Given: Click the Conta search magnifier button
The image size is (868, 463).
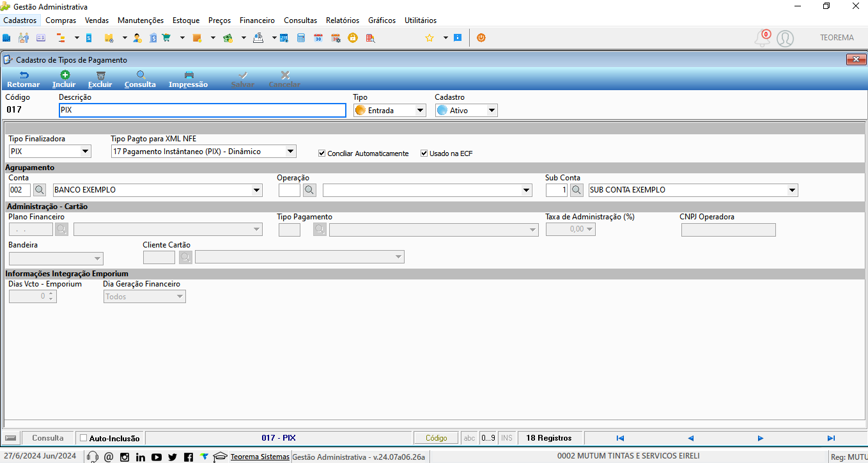Looking at the screenshot, I should pyautogui.click(x=40, y=190).
